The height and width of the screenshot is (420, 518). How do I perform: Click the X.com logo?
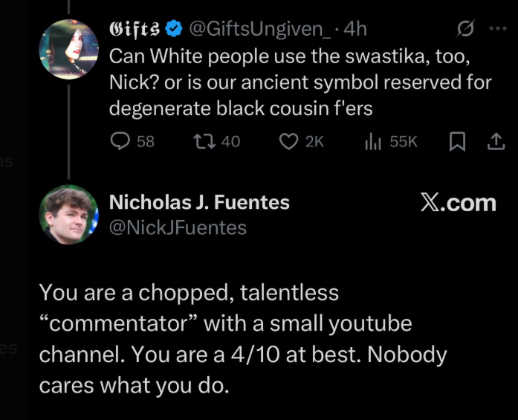(x=457, y=203)
